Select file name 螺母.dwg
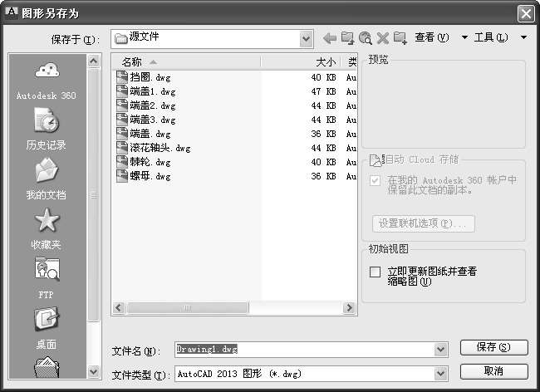This screenshot has height=392, width=540. [150, 176]
